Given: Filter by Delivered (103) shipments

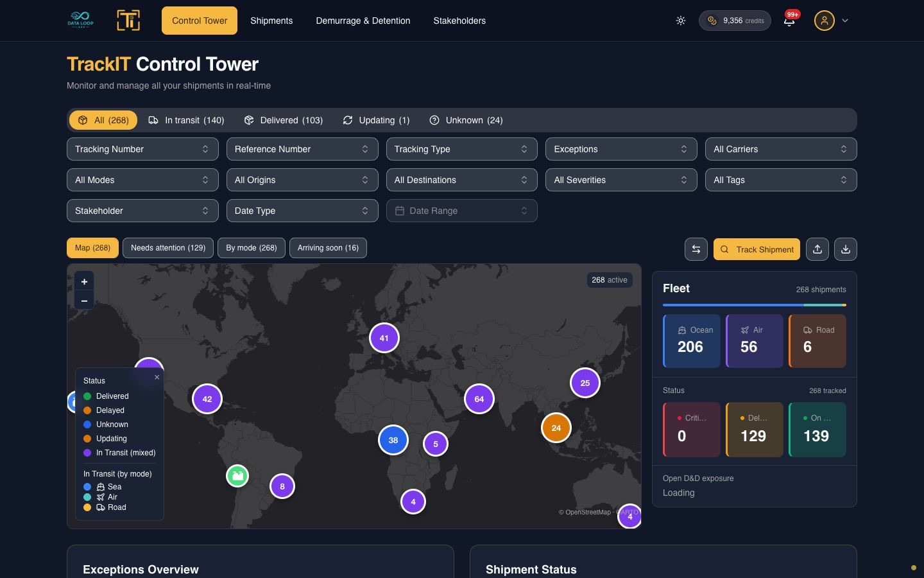Looking at the screenshot, I should coord(284,120).
